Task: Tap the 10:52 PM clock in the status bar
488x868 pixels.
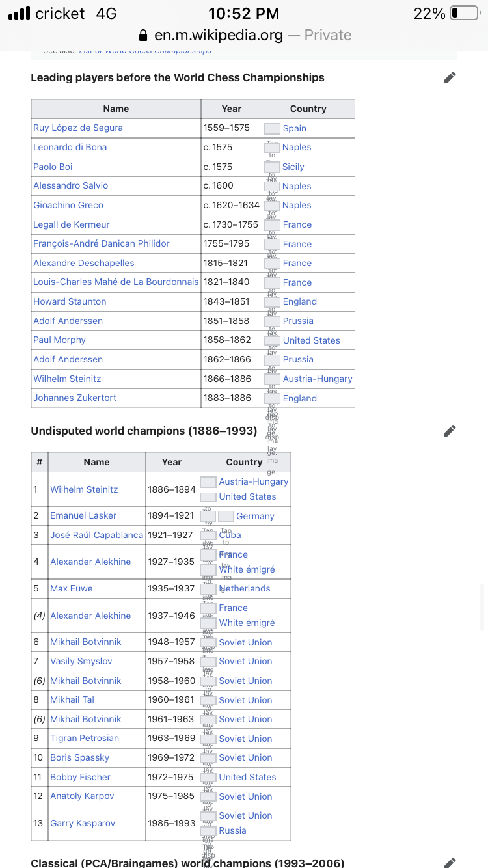Action: (x=244, y=14)
